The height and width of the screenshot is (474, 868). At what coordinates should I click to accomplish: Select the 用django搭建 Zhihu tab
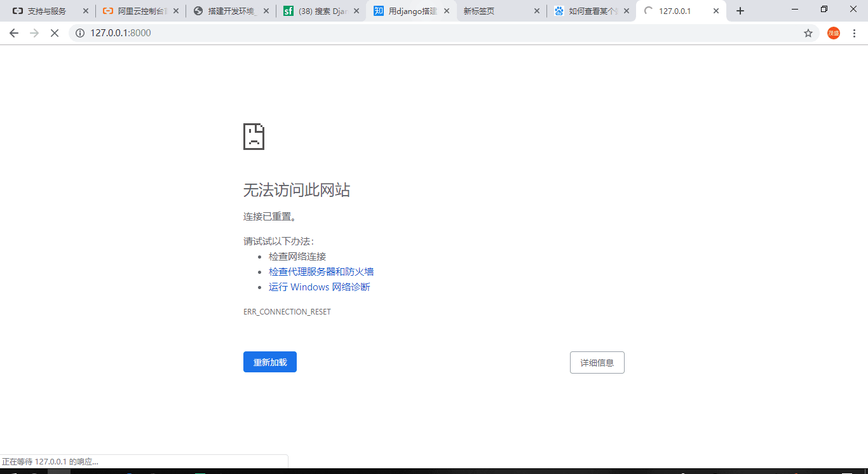[x=407, y=10]
